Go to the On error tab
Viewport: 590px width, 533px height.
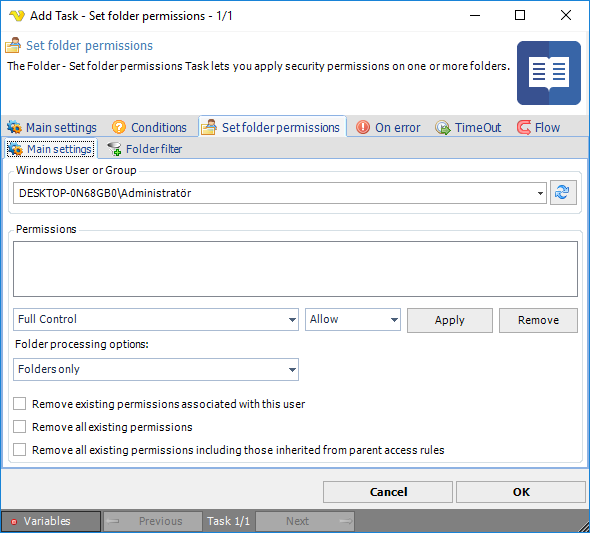(x=388, y=127)
